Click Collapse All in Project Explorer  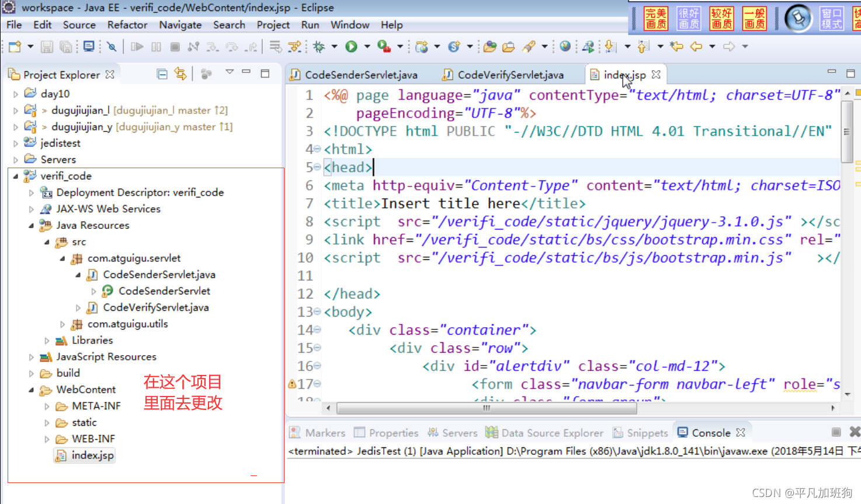[162, 74]
